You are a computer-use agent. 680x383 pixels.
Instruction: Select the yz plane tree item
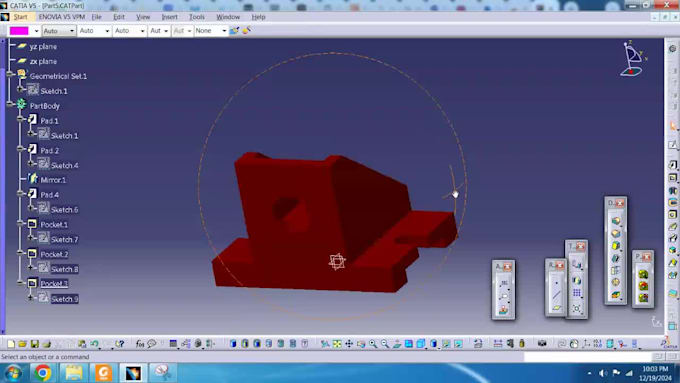43,46
